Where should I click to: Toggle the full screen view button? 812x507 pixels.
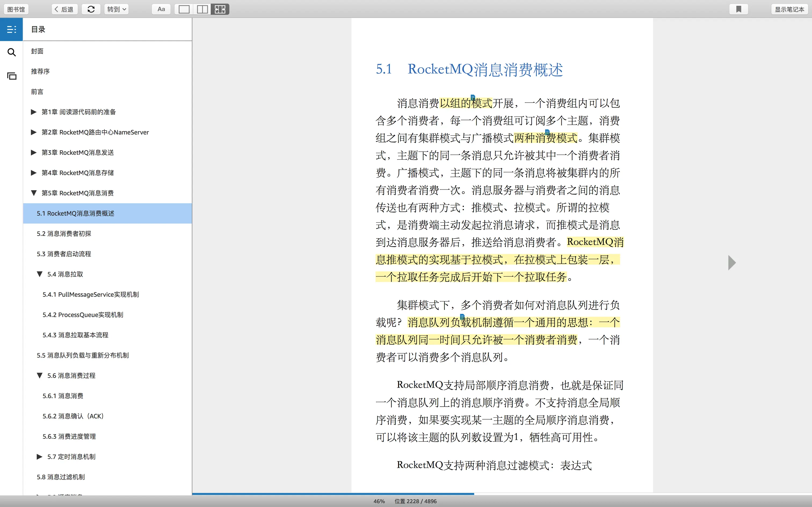[220, 9]
